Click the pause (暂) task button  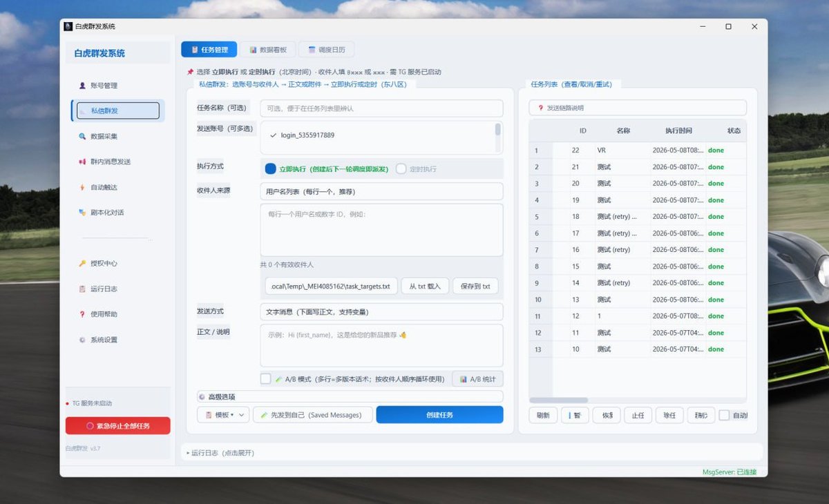[575, 416]
